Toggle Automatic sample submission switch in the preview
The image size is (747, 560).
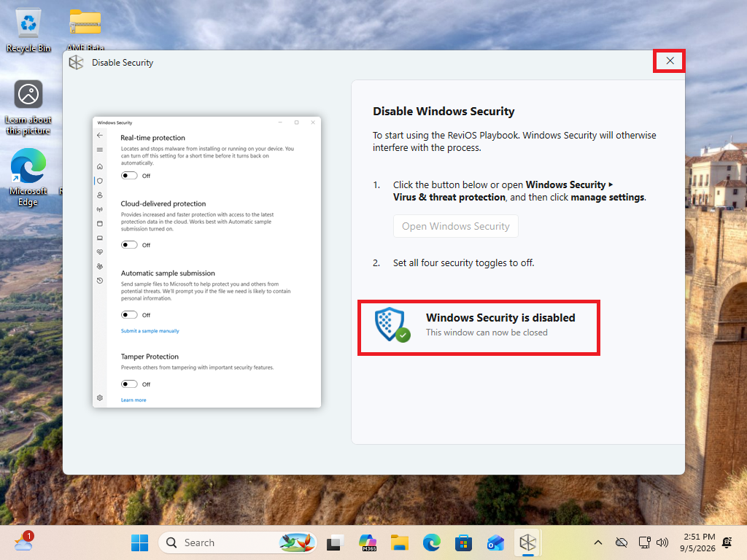point(129,315)
